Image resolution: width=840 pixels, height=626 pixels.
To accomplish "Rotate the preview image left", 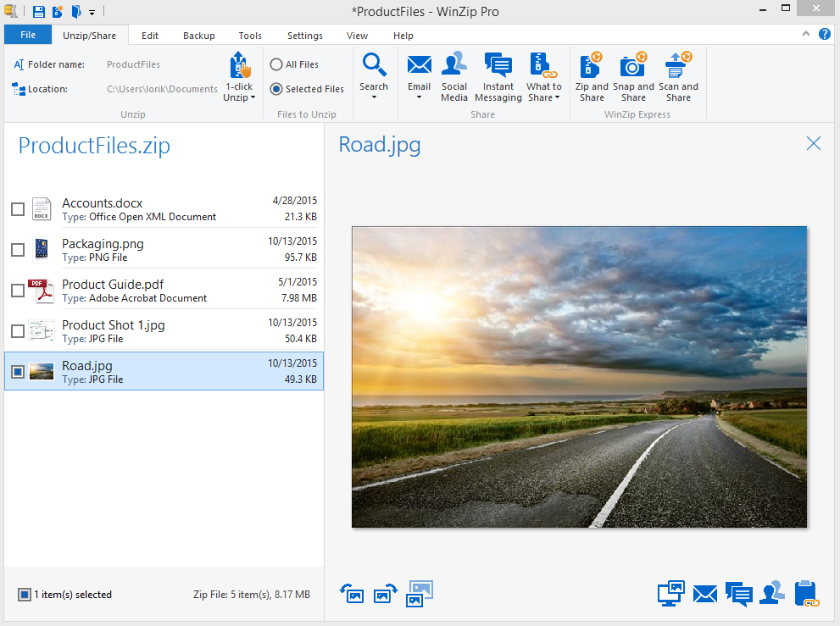I will pos(352,593).
